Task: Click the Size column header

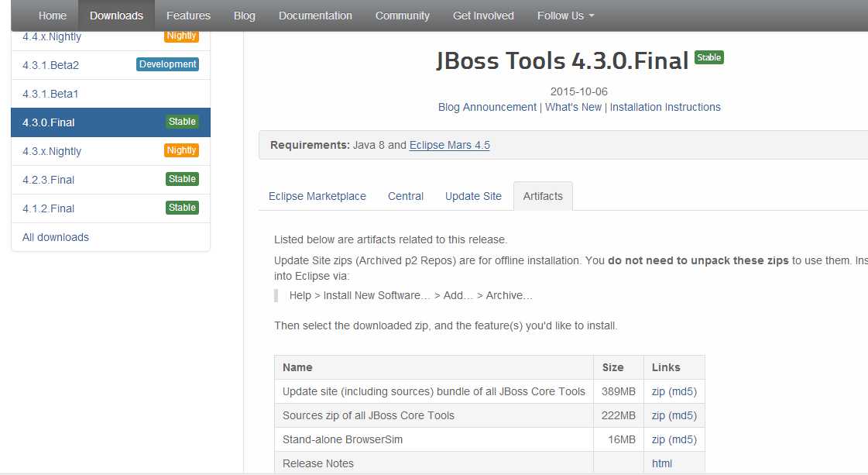Action: point(619,367)
